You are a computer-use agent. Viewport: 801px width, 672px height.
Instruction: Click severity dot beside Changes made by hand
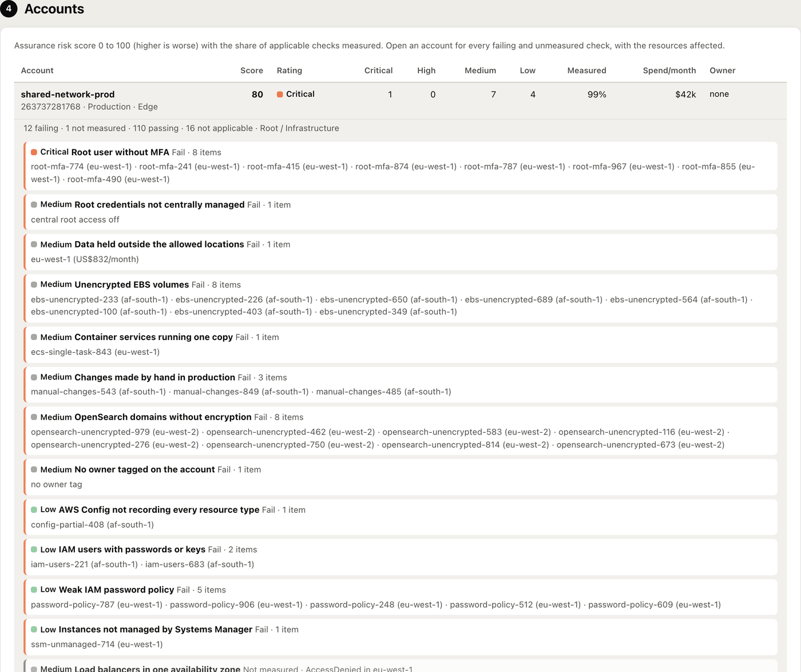[34, 377]
